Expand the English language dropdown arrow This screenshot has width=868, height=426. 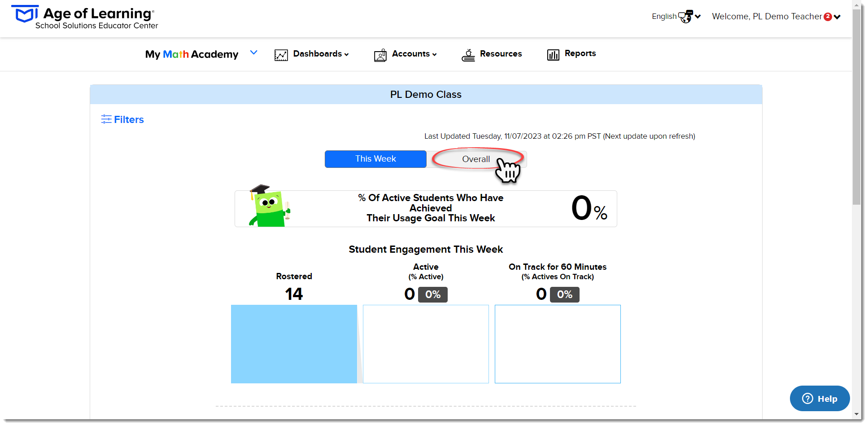pos(698,17)
